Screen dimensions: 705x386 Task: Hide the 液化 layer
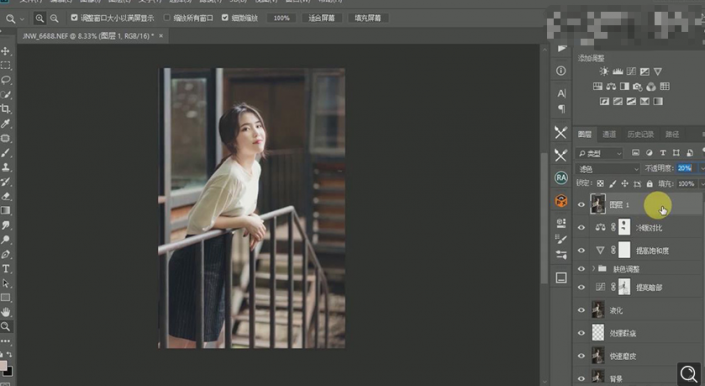[581, 310]
